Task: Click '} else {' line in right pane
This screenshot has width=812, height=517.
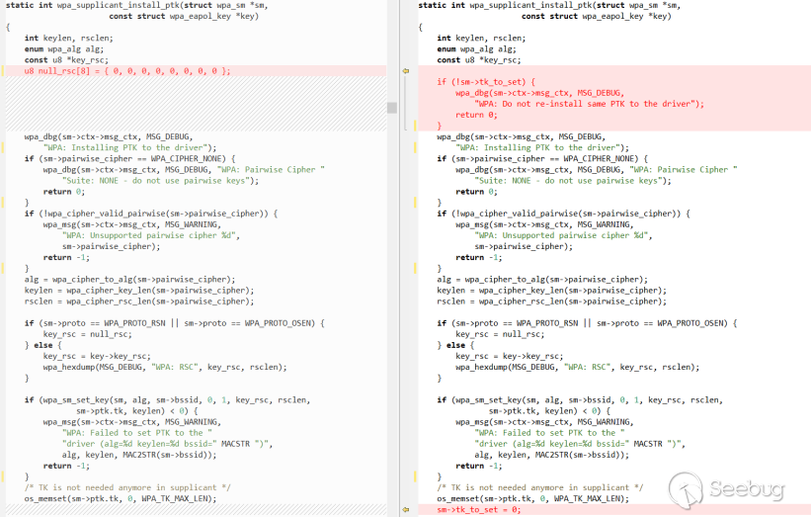Action: (x=455, y=345)
